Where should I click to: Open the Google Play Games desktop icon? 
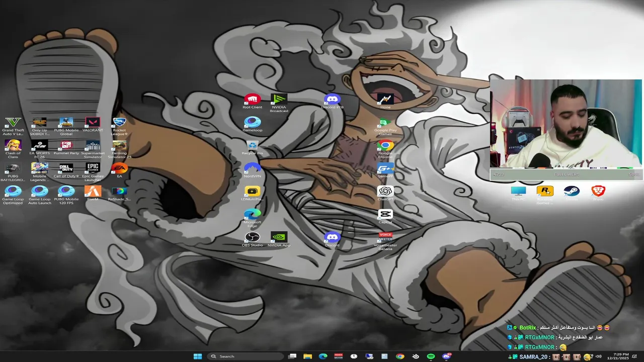pos(385,126)
